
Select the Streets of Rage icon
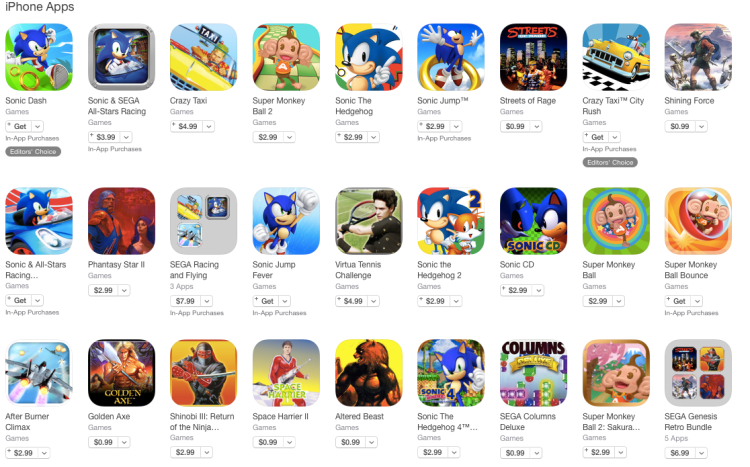(533, 57)
